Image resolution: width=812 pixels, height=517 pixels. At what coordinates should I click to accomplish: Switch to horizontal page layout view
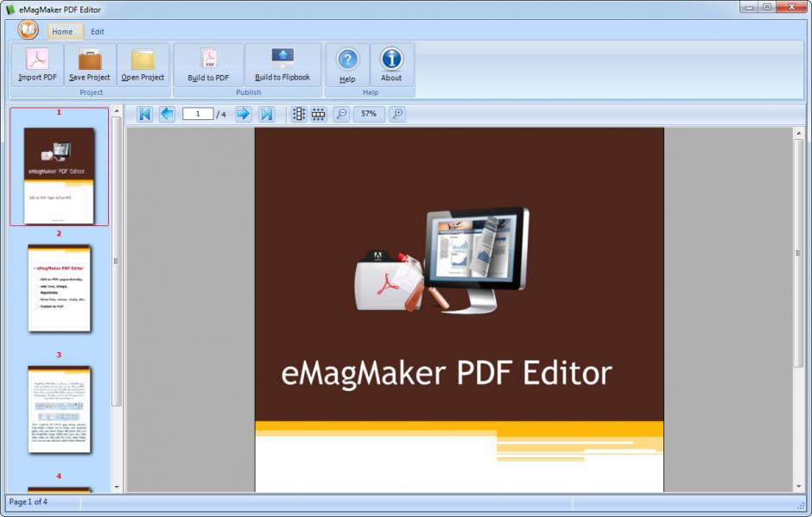pyautogui.click(x=319, y=114)
